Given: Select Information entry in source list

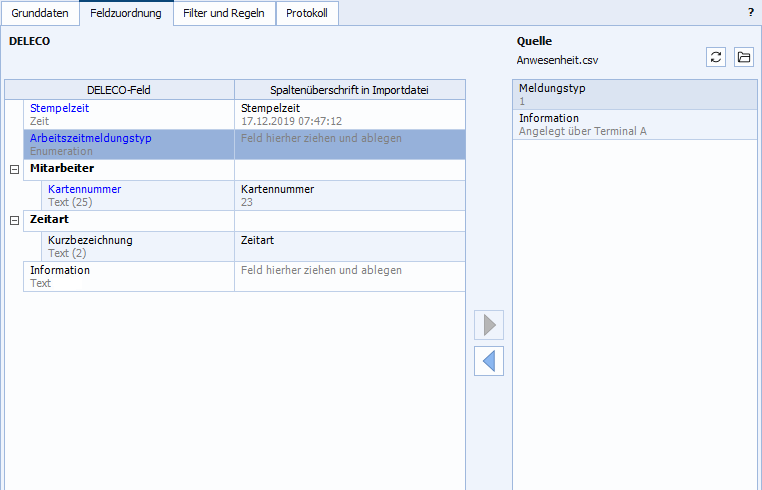Looking at the screenshot, I should (x=549, y=118).
